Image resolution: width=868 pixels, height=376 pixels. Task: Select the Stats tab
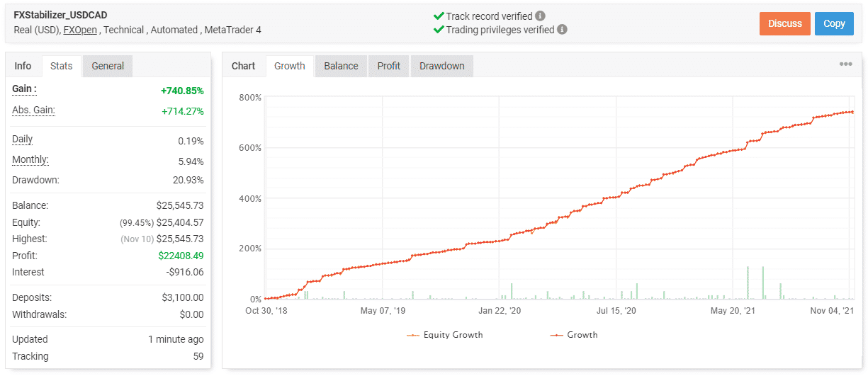(62, 66)
